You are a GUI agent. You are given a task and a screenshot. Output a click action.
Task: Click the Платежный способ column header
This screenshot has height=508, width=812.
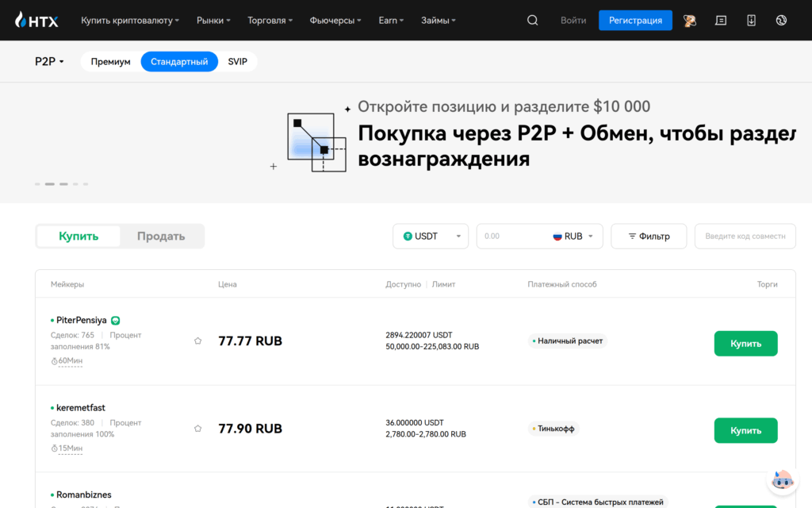tap(562, 285)
